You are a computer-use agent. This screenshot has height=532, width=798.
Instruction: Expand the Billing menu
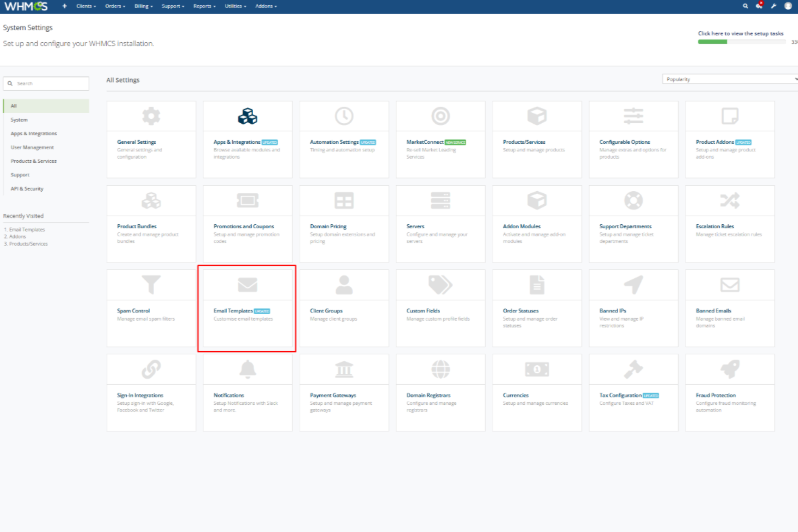point(143,6)
